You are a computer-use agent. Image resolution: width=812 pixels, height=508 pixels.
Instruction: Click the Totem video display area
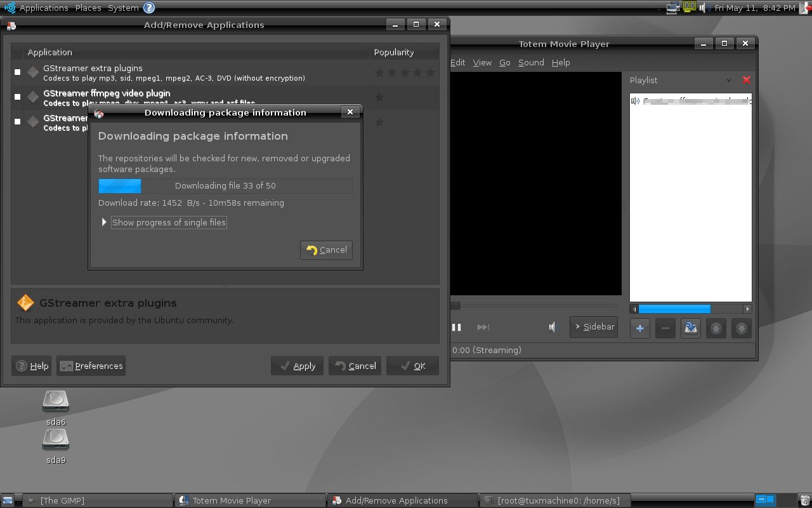(x=535, y=184)
